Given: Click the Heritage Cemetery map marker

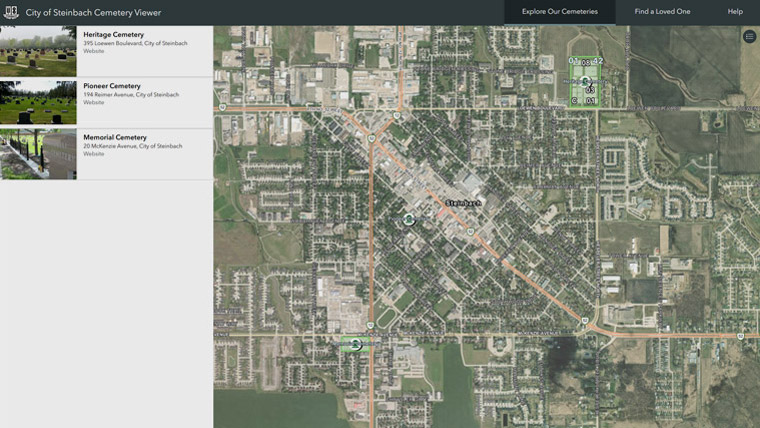Looking at the screenshot, I should [x=586, y=81].
